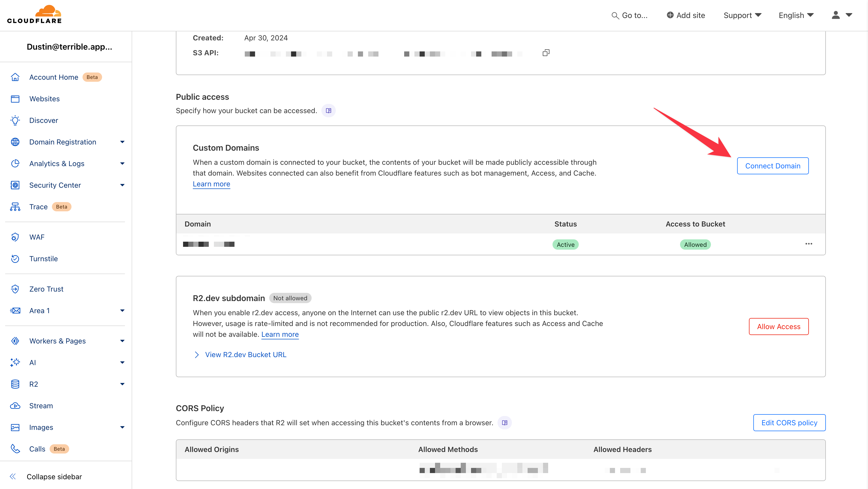This screenshot has height=489, width=868.
Task: Open Stream in the sidebar
Action: (41, 405)
